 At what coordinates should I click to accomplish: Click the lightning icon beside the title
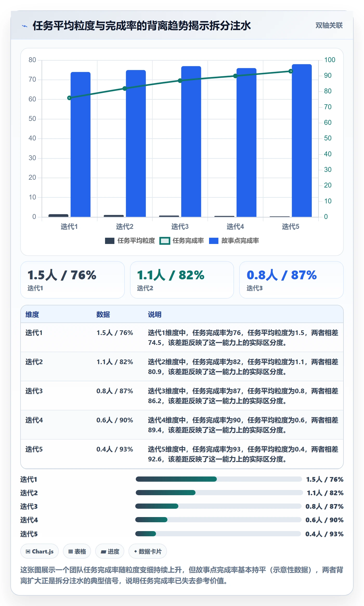pyautogui.click(x=24, y=26)
